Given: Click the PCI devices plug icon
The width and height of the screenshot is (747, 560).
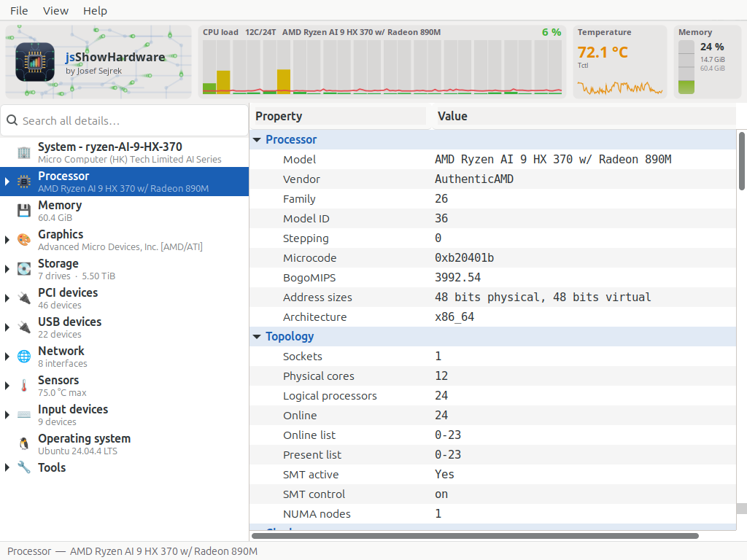Looking at the screenshot, I should 24,298.
